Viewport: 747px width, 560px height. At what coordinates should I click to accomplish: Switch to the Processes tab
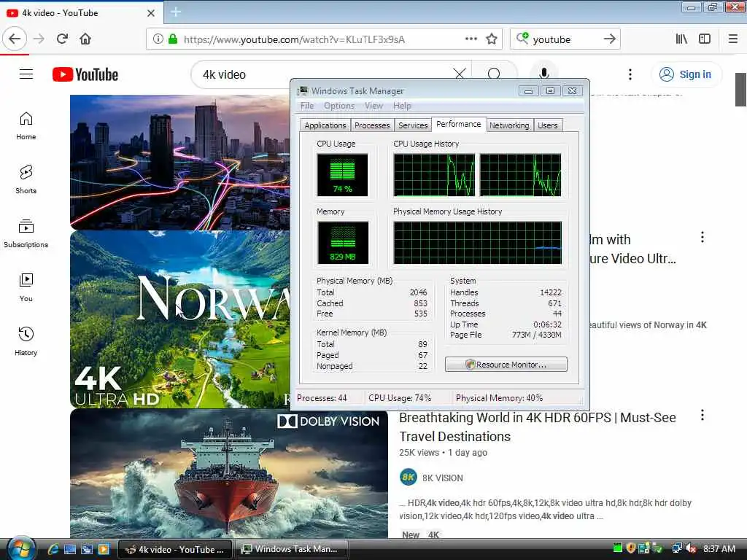[372, 125]
